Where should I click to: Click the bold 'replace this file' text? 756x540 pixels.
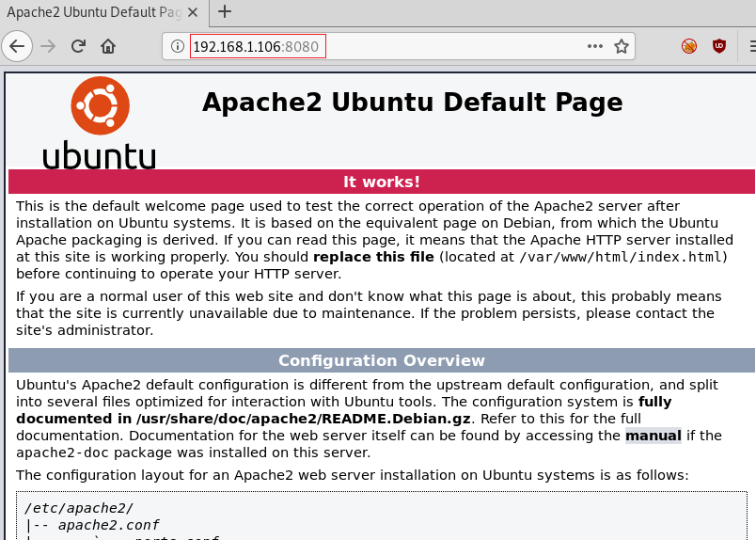[x=373, y=257]
